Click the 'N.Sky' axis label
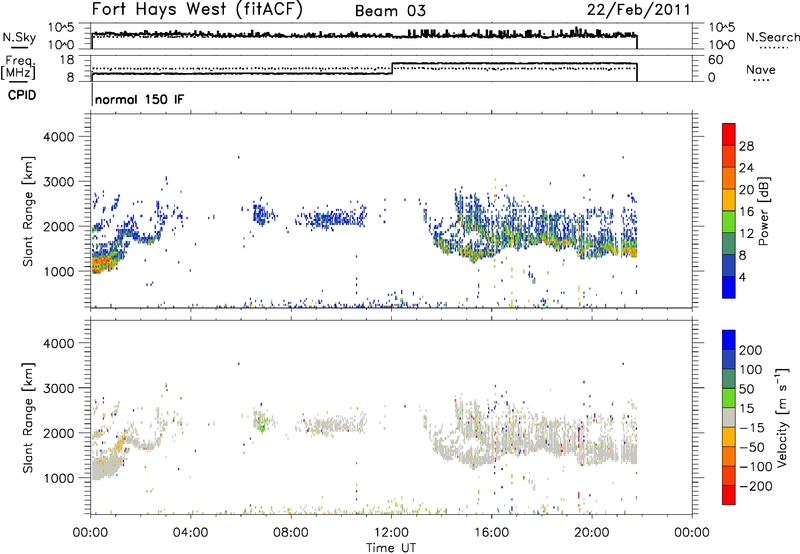 pyautogui.click(x=19, y=37)
